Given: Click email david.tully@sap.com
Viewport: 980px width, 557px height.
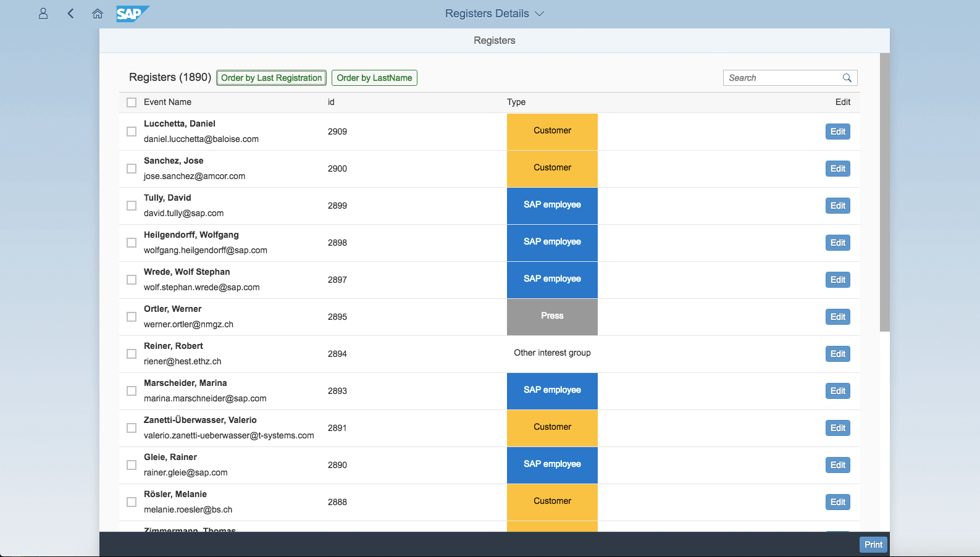Looking at the screenshot, I should (184, 213).
